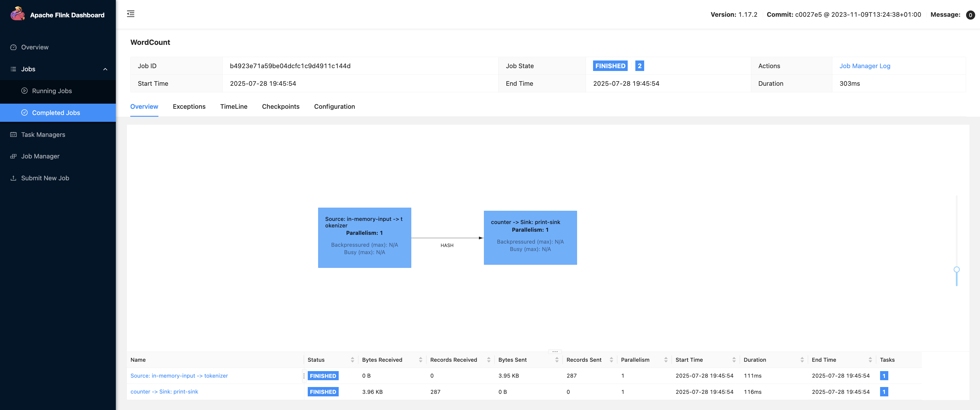This screenshot has width=980, height=410.
Task: Sort table by Records Sent
Action: tap(611, 360)
